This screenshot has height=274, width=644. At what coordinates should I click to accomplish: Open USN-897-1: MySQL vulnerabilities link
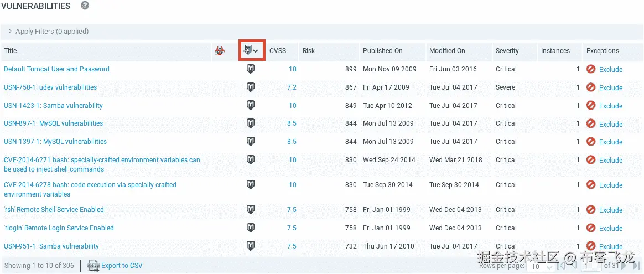[54, 123]
